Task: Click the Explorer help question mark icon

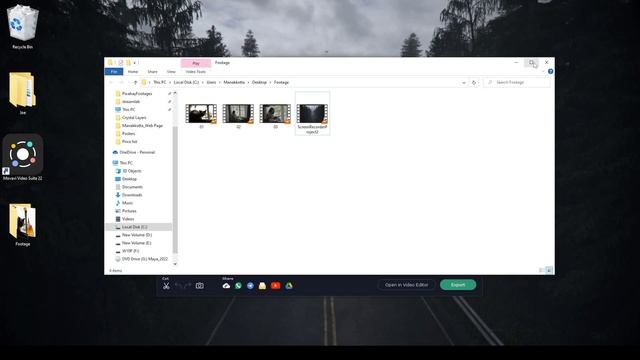Action: pos(550,71)
